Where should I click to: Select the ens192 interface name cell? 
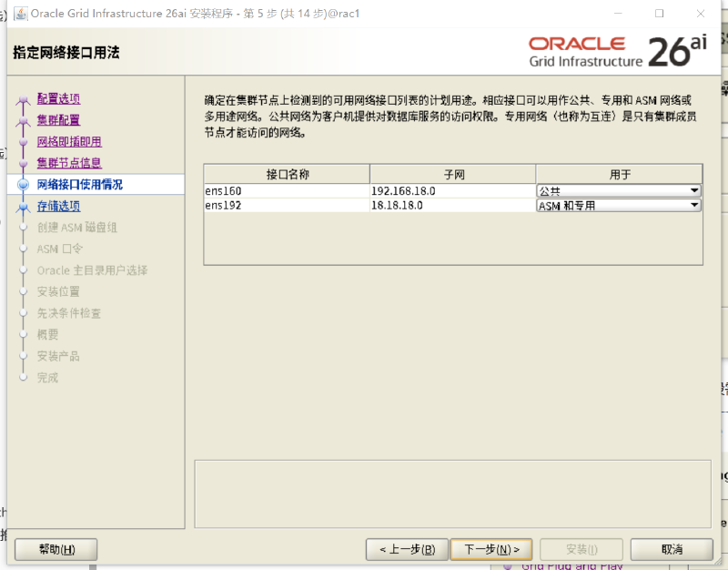[287, 206]
